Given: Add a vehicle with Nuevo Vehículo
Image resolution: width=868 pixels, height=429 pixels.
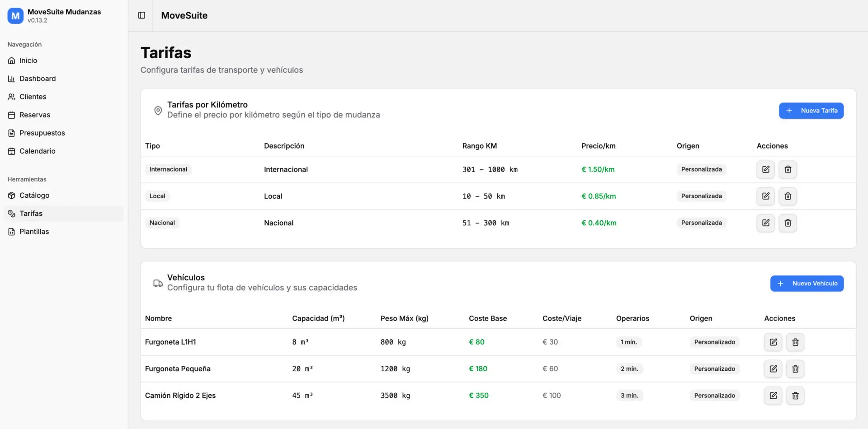Looking at the screenshot, I should (x=807, y=283).
